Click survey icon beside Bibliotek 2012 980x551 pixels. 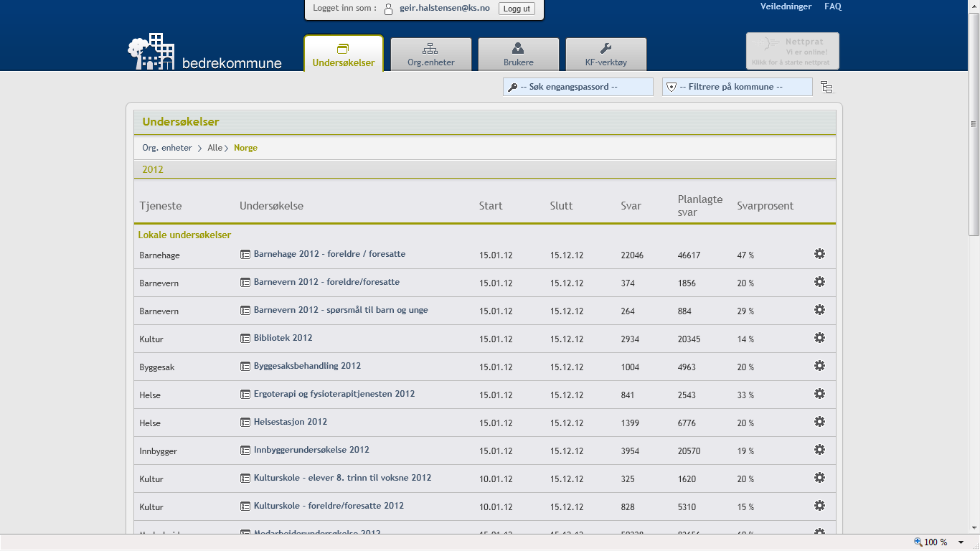245,338
